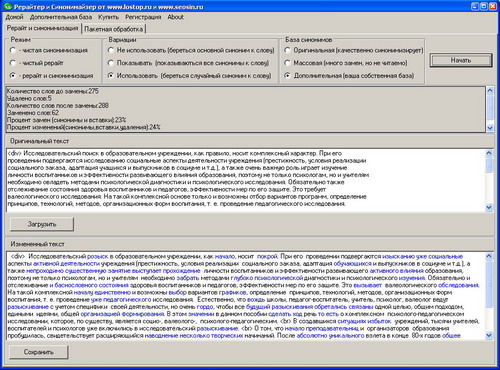
Task: Click highlighted word 'розыск' in modified text
Action: 98,257
